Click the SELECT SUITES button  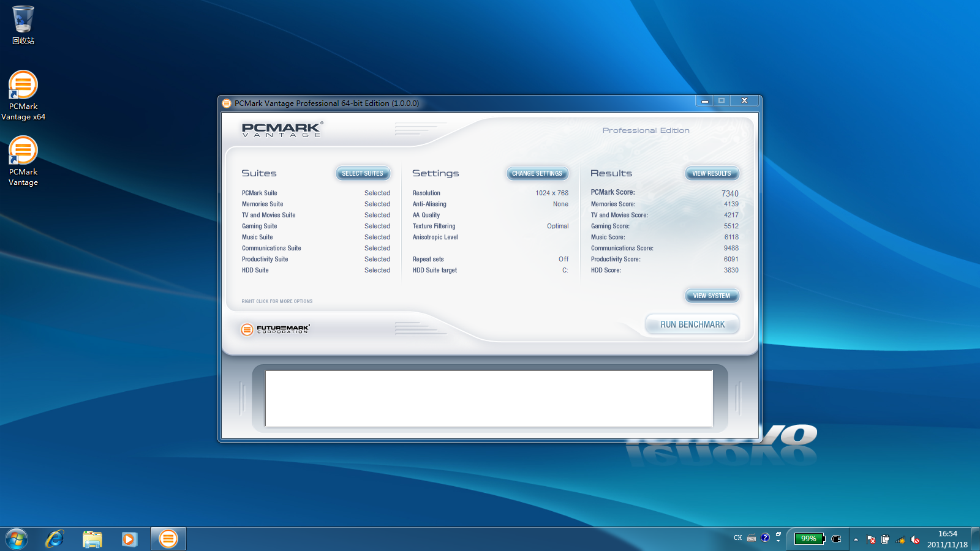[363, 173]
